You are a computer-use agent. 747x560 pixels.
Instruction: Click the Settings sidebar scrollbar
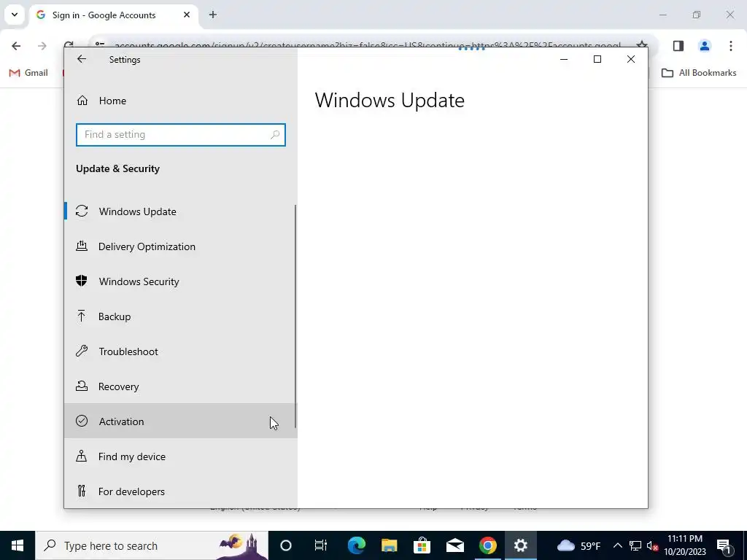[295, 316]
